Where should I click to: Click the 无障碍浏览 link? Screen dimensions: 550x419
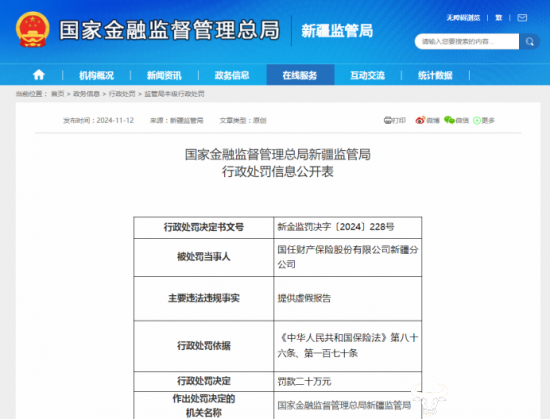(463, 18)
